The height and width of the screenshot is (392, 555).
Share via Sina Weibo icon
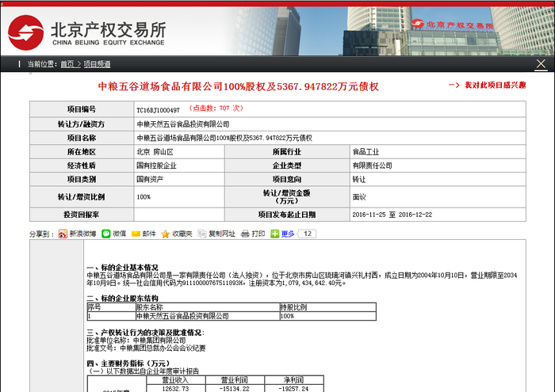[63, 234]
